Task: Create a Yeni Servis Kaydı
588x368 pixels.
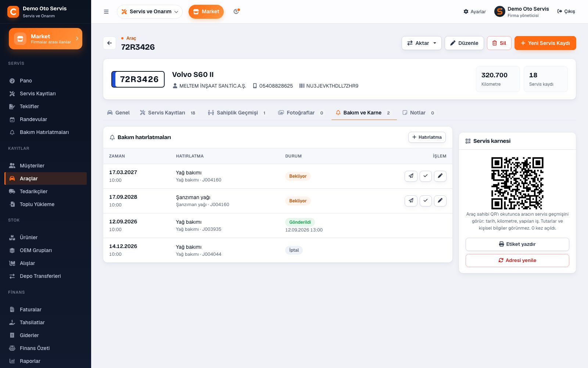Action: pos(545,43)
